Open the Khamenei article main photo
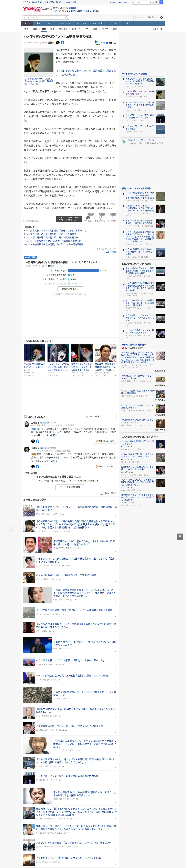186x868 pixels. pos(39,62)
